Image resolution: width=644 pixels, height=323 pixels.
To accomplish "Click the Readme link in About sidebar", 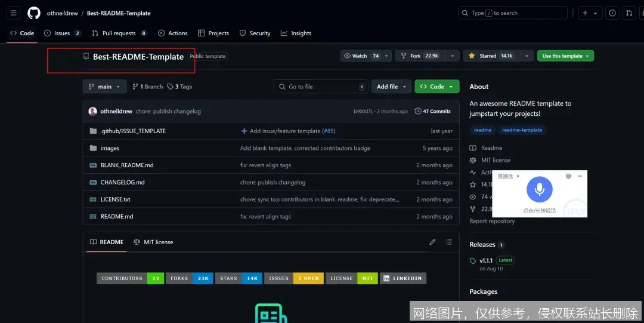I will (486, 147).
